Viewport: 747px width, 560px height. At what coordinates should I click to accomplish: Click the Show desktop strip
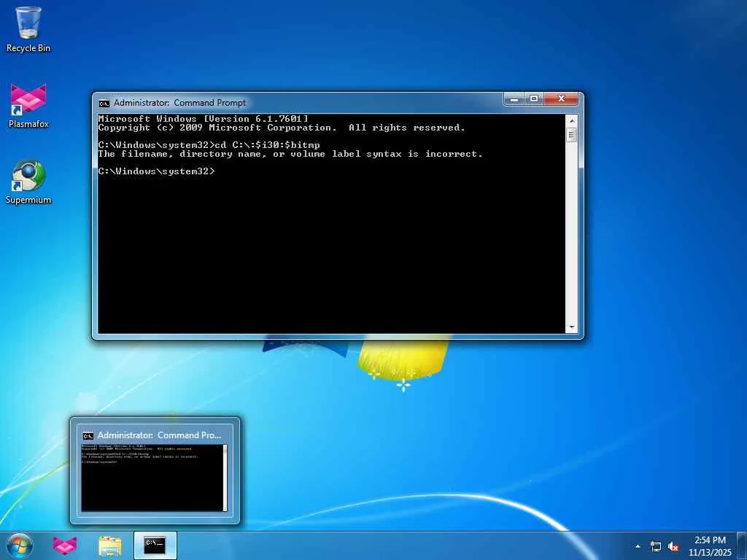coord(743,545)
